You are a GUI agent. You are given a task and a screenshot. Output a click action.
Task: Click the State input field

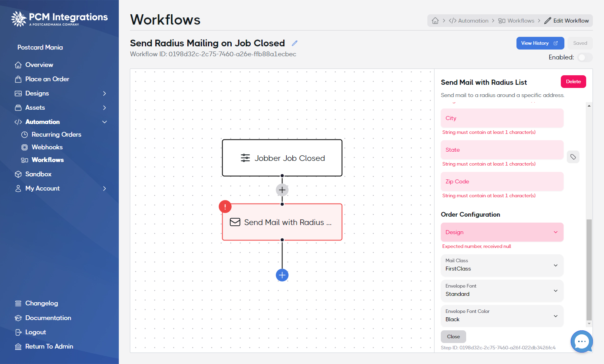coord(502,150)
